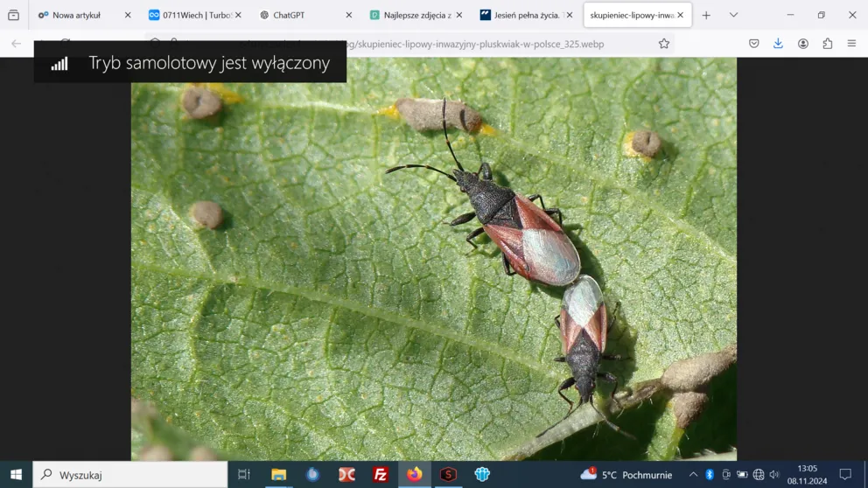
Task: Open Firefox View icon at tab bar start
Action: [x=13, y=15]
